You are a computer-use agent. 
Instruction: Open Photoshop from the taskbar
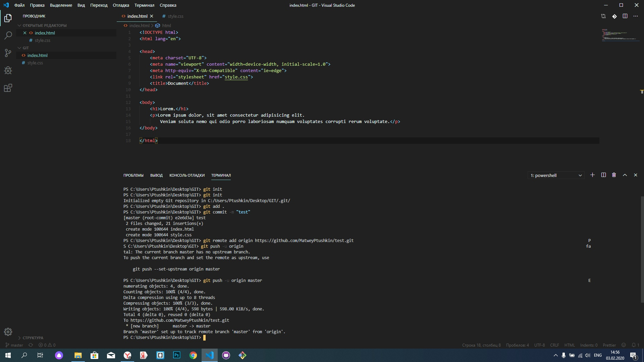coord(177,355)
